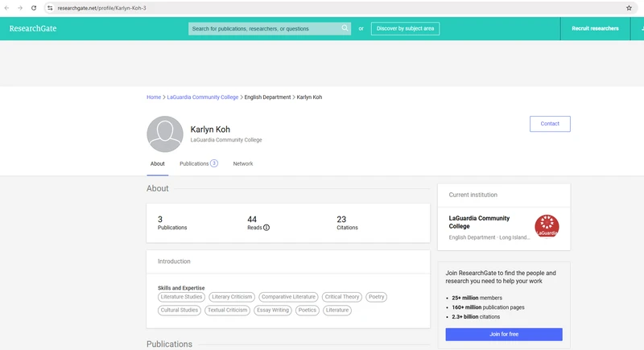Click the Literature skill tag
Viewport: 644px width, 350px height.
coord(337,311)
